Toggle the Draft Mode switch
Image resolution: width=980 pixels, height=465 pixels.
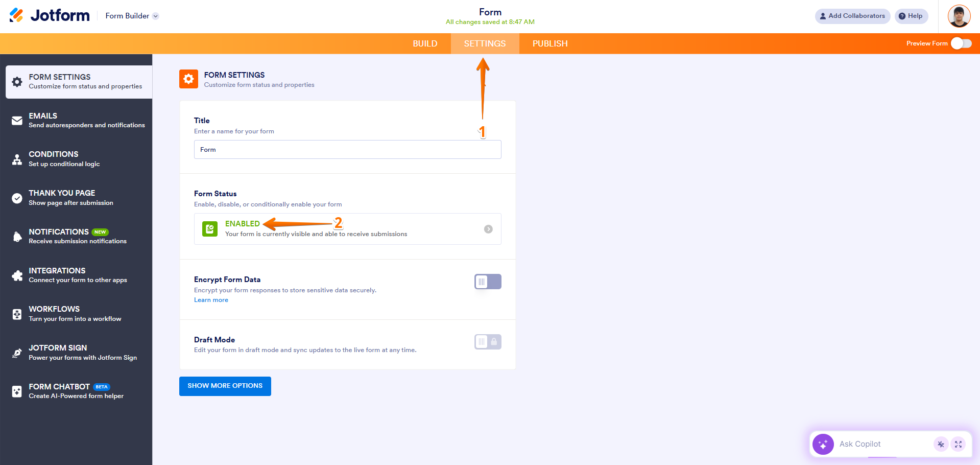(488, 342)
